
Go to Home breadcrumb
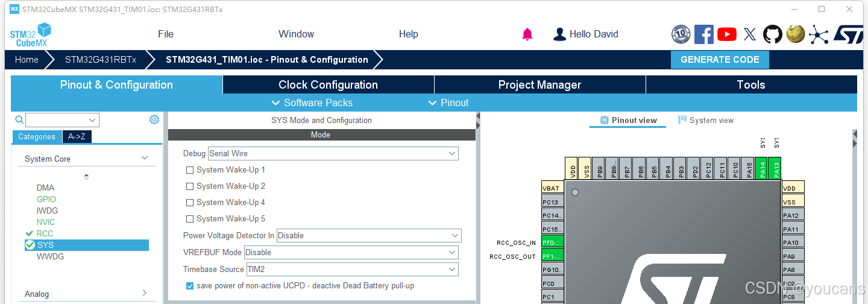pyautogui.click(x=27, y=60)
